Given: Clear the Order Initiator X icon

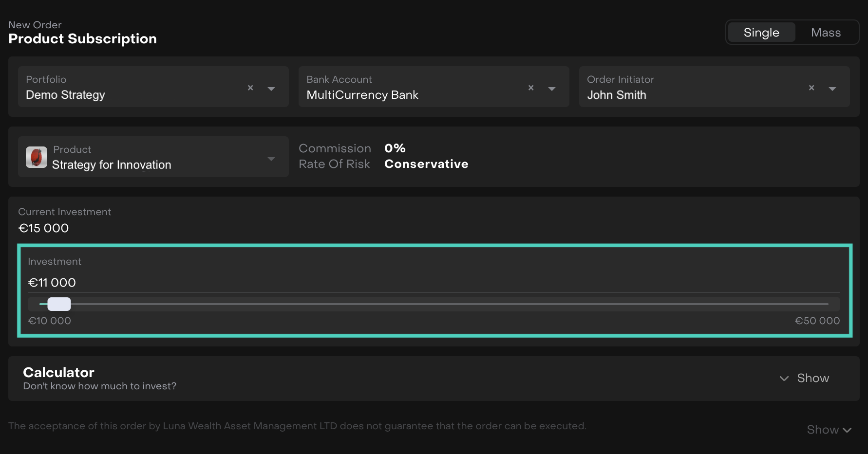Looking at the screenshot, I should [x=811, y=88].
